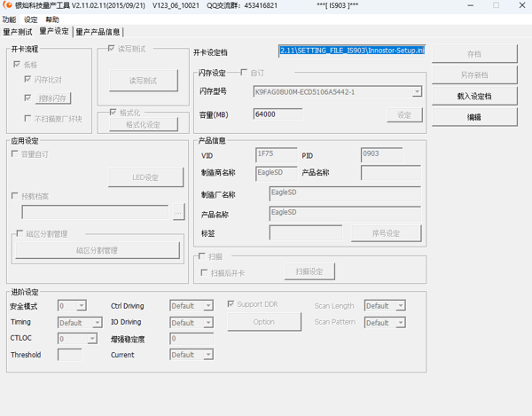Click the 开卡设定档 file path field
This screenshot has height=416, width=532.
(352, 51)
